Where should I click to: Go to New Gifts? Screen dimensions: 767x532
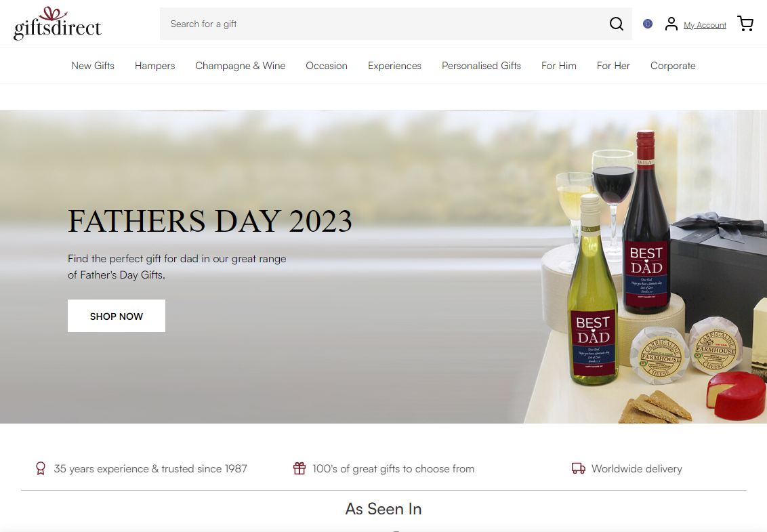tap(93, 66)
